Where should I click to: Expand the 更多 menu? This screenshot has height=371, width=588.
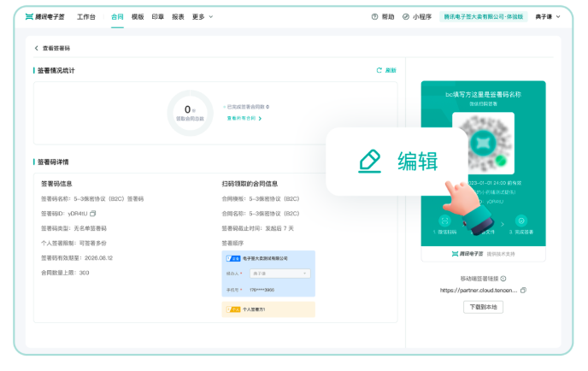coord(203,17)
